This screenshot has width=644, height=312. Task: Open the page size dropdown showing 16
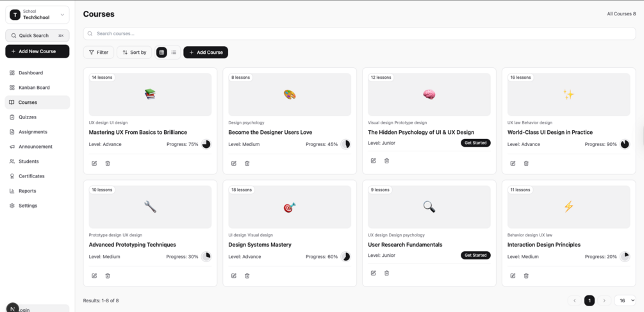625,300
